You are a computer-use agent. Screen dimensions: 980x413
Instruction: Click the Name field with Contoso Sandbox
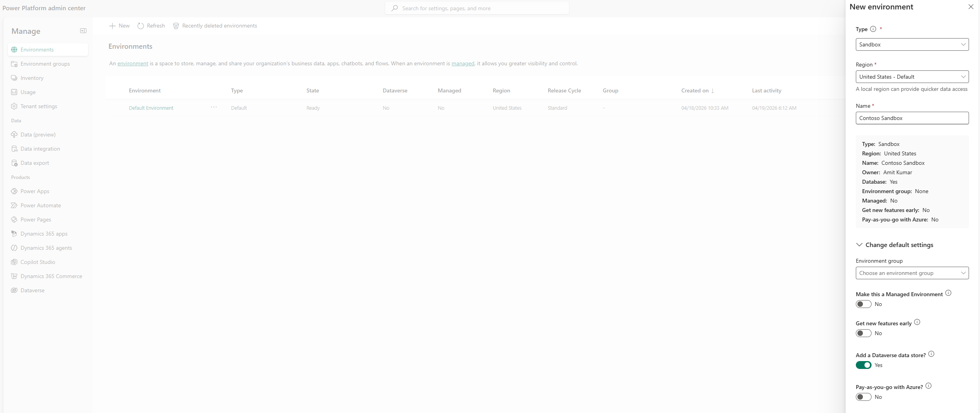(x=912, y=118)
